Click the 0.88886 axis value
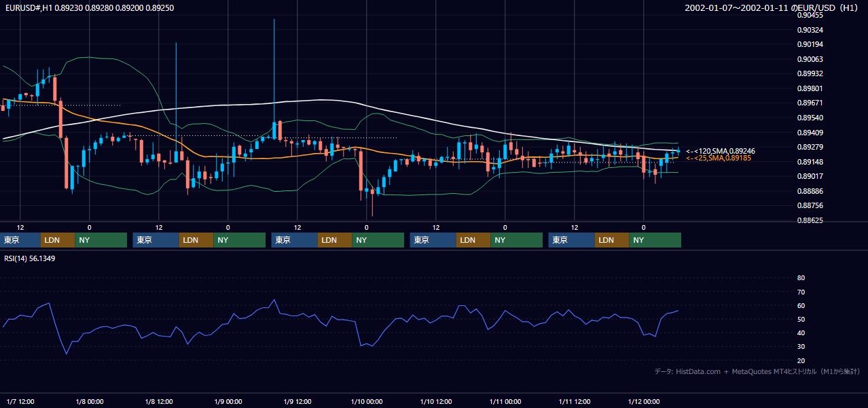Screen dimensions: 868x408 (x=811, y=191)
